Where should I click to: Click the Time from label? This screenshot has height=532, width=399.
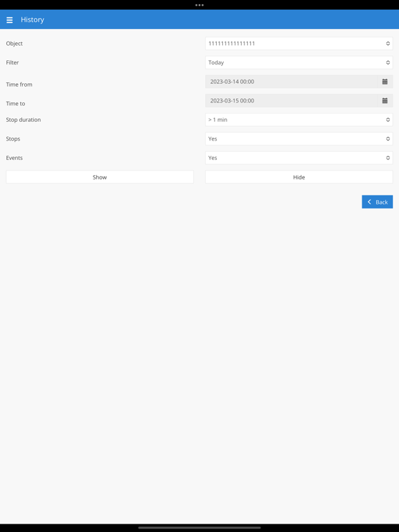(19, 85)
